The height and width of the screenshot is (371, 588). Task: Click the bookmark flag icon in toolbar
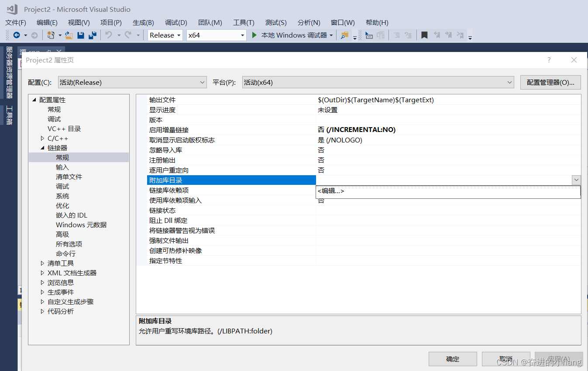[424, 35]
